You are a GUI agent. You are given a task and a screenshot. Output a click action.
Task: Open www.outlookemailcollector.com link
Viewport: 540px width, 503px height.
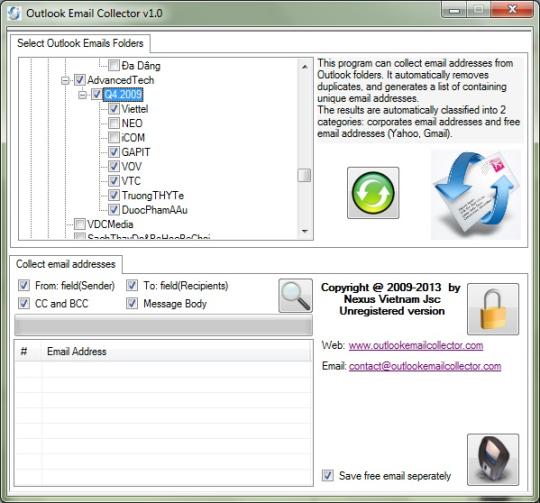(x=416, y=345)
